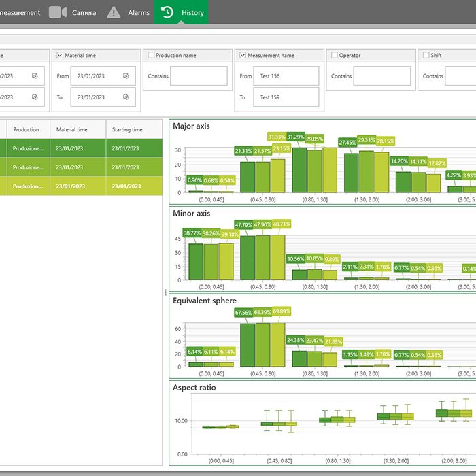Click the Alarms warning triangle icon
The height and width of the screenshot is (476, 476).
[x=114, y=12]
